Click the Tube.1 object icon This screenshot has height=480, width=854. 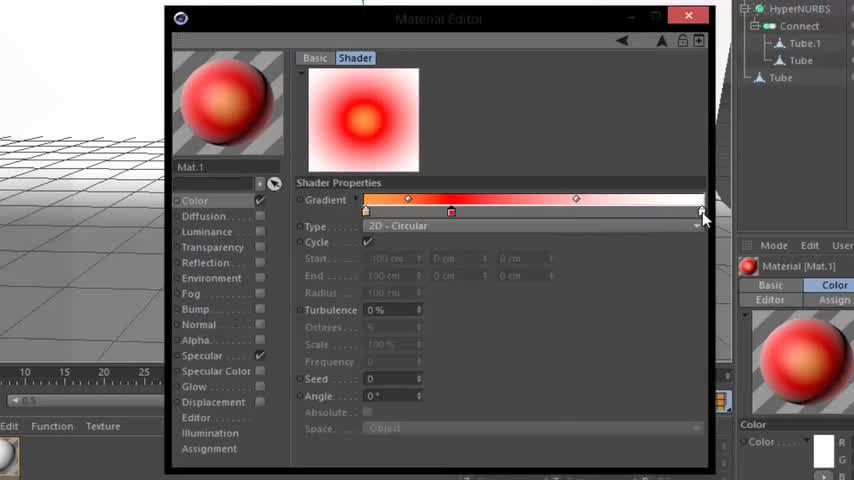click(x=779, y=43)
